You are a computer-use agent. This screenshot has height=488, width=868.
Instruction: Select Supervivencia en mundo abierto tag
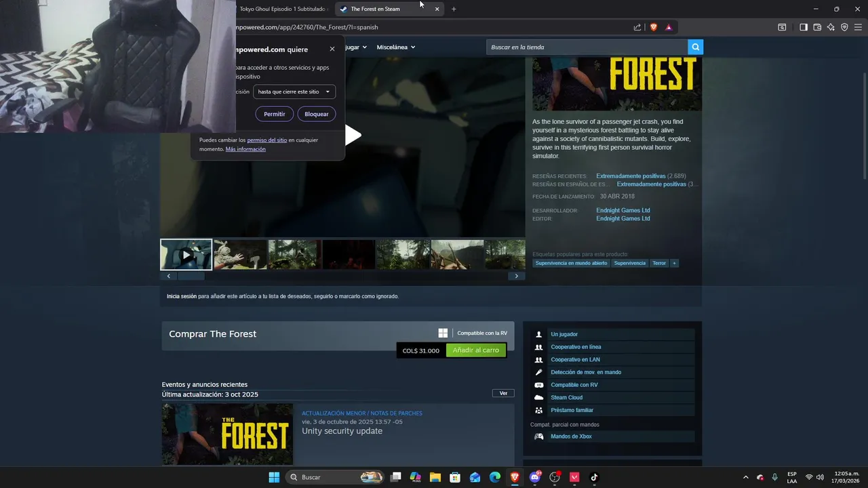(571, 263)
